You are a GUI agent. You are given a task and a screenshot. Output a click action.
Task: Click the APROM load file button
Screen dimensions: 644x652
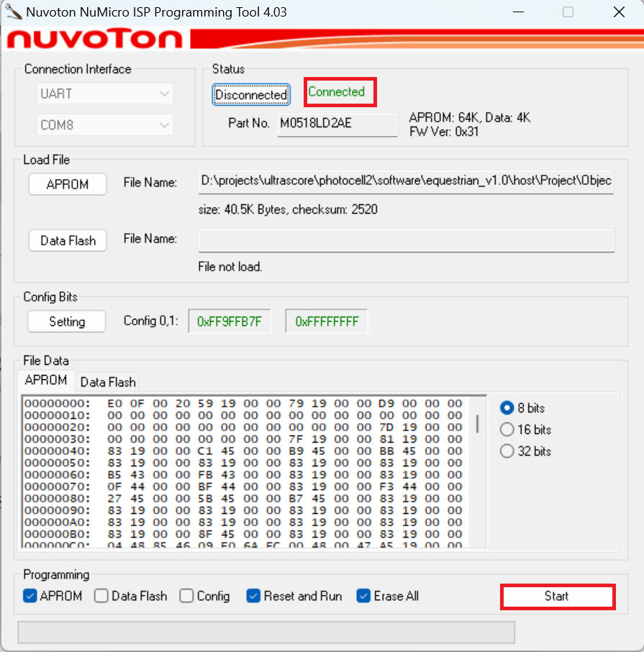click(x=68, y=184)
